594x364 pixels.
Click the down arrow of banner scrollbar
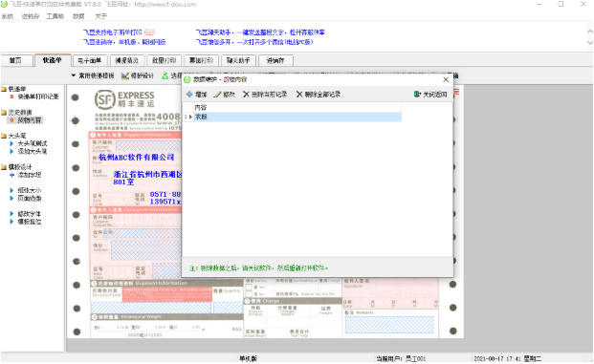[x=590, y=42]
